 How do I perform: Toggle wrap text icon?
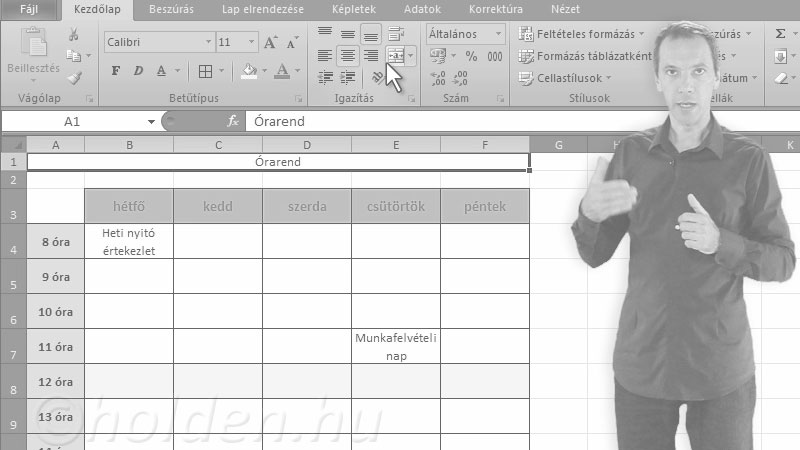(x=396, y=34)
